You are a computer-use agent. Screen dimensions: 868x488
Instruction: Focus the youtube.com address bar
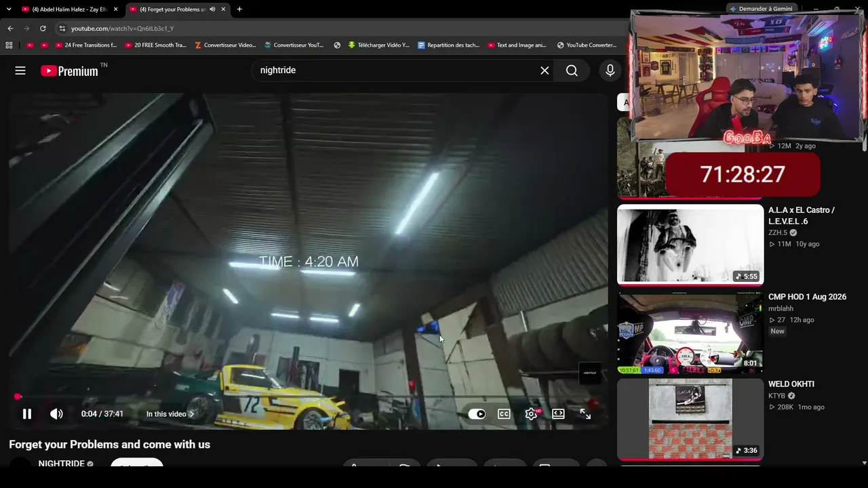pos(339,28)
